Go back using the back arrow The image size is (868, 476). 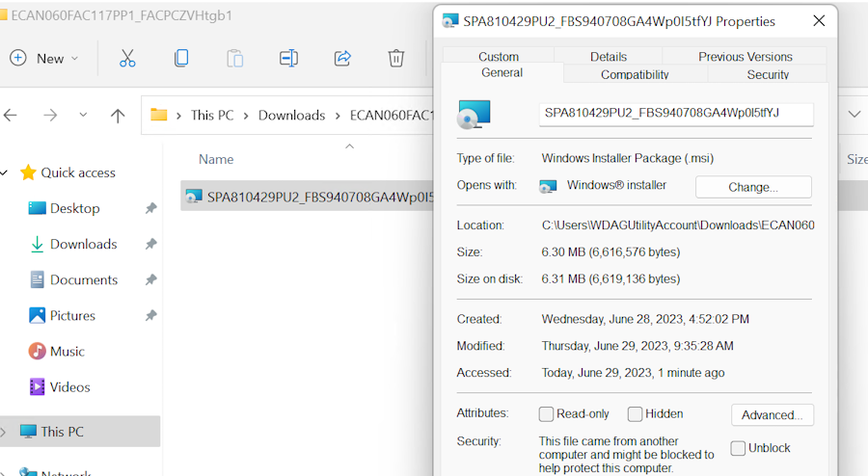tap(11, 116)
